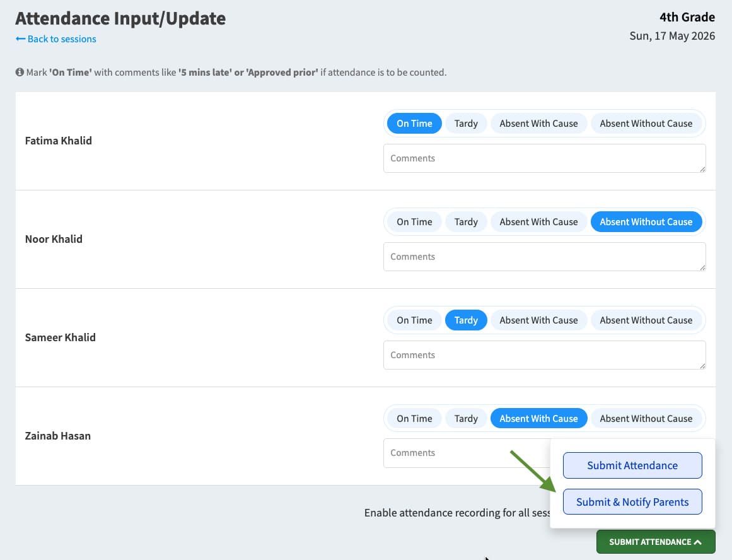Click the date Sun, 17 May 2026
Image resolution: width=732 pixels, height=560 pixels.
coord(672,36)
